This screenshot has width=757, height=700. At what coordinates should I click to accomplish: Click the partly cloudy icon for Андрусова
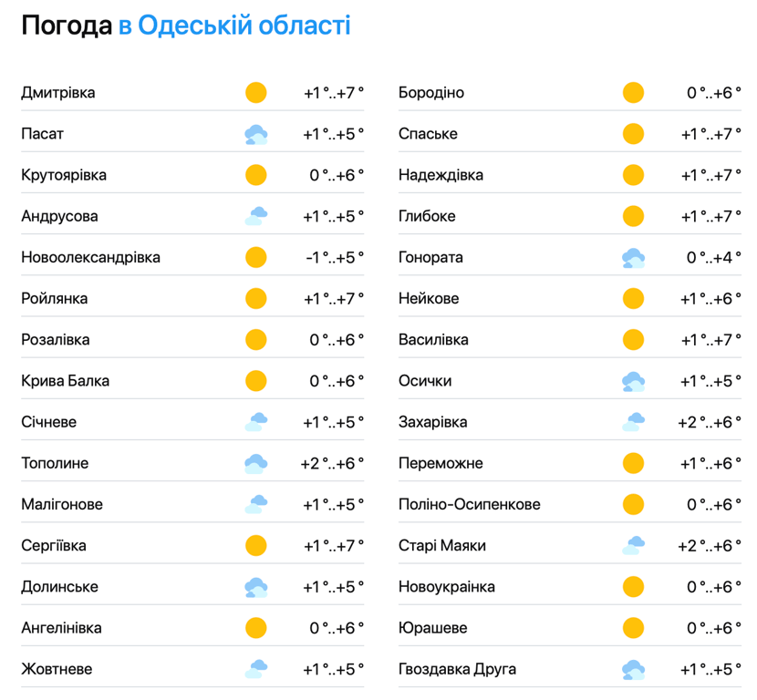[x=255, y=216]
